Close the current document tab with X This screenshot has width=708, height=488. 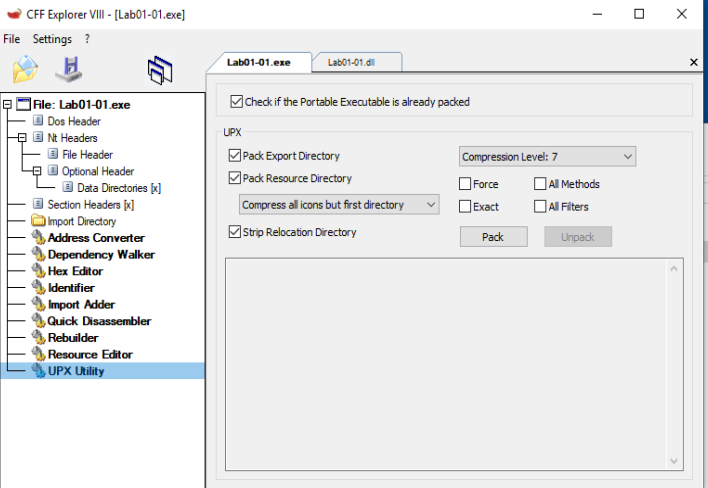pyautogui.click(x=694, y=62)
